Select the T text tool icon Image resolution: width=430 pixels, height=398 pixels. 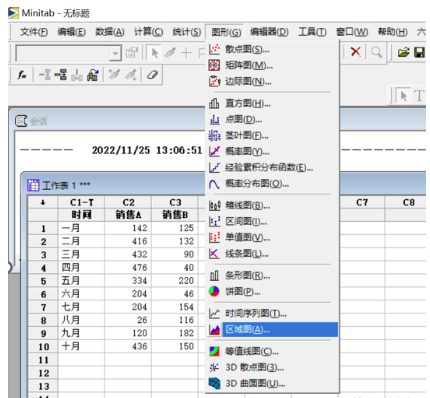coord(419,96)
